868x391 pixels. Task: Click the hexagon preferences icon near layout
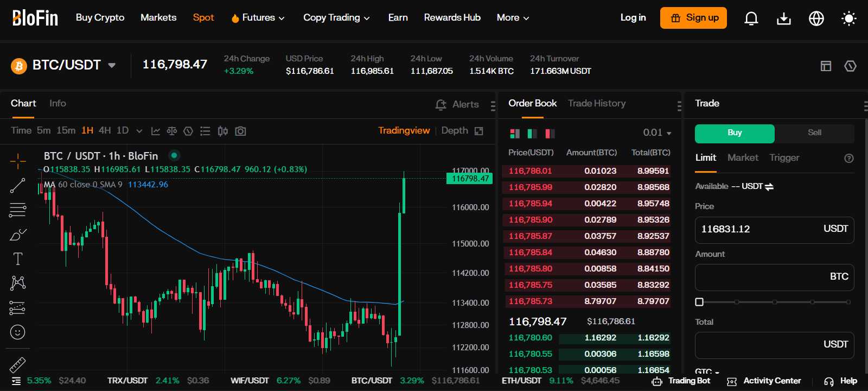pos(850,66)
